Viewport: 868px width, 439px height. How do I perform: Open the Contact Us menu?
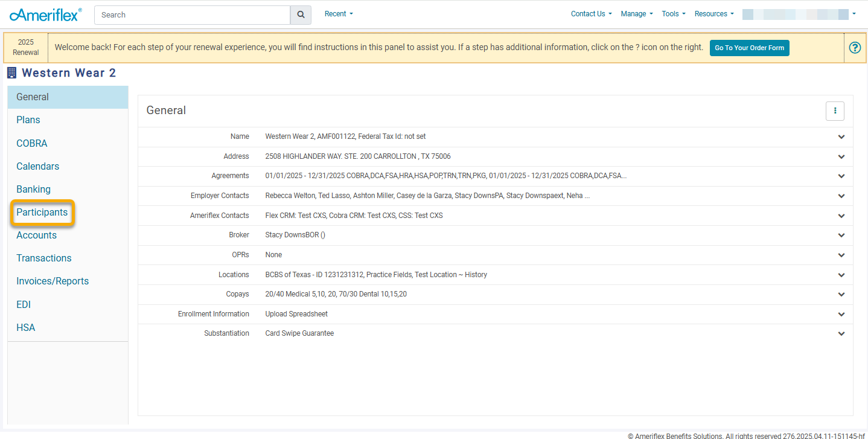(x=591, y=14)
